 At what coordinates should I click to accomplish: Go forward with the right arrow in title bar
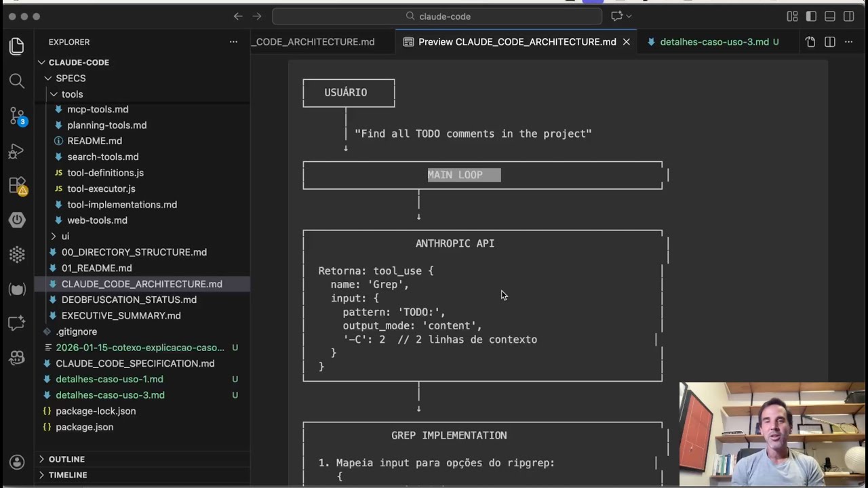tap(257, 16)
